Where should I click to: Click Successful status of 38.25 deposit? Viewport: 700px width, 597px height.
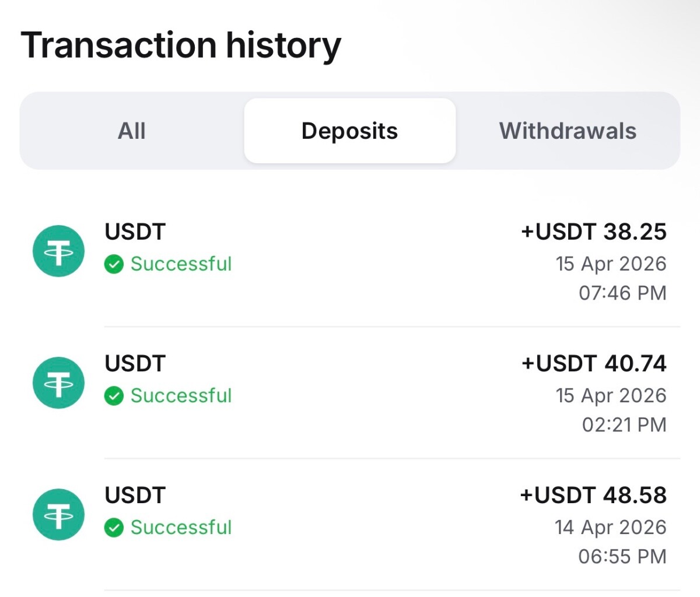click(181, 264)
